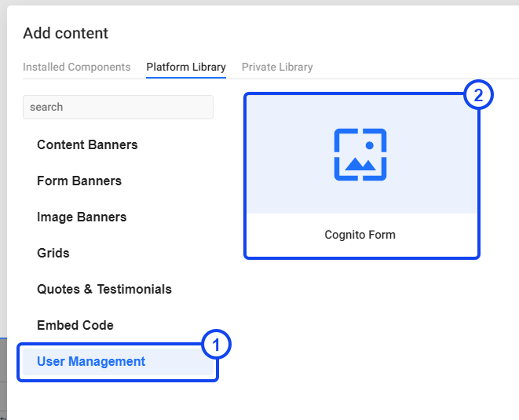Click the blue underline beneath Platform Library
This screenshot has width=519, height=420.
[x=186, y=78]
